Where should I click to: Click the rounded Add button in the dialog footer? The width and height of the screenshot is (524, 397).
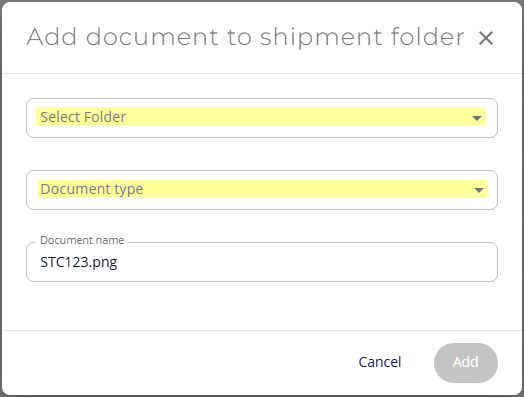466,363
